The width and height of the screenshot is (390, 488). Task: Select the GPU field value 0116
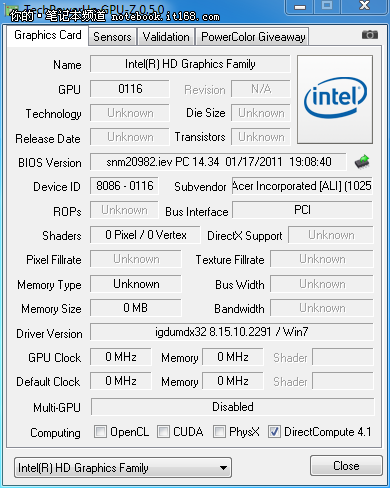pos(130,89)
